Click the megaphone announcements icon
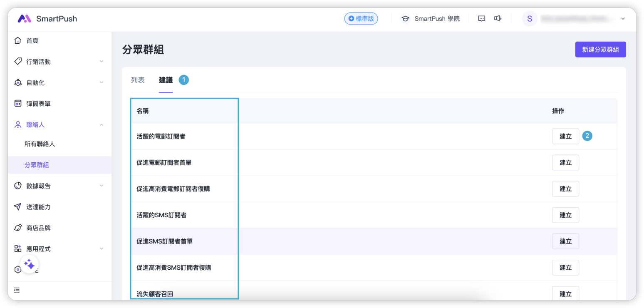The height and width of the screenshot is (308, 644). pos(498,19)
